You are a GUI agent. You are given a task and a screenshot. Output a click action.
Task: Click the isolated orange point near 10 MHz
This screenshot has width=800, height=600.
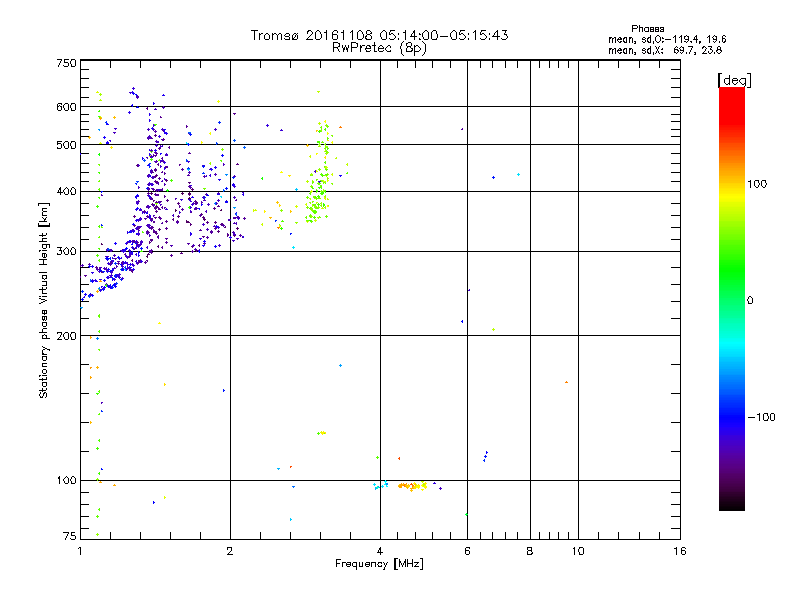[566, 382]
